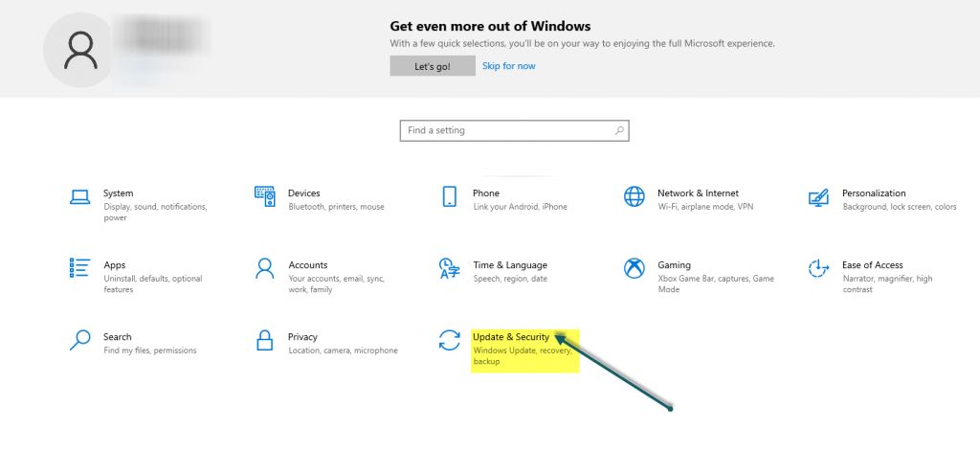980x475 pixels.
Task: Open the Network & Internet globe icon
Action: coord(634,196)
